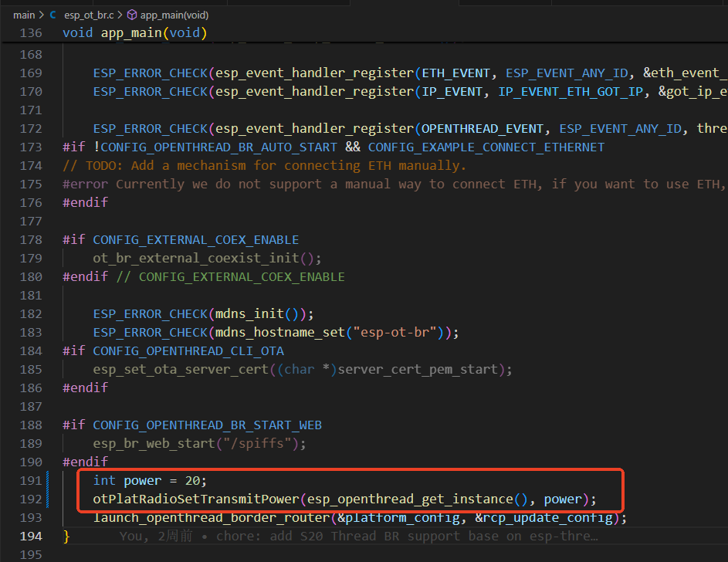Click the modified-line gutter marker beside line 192

pos(49,499)
